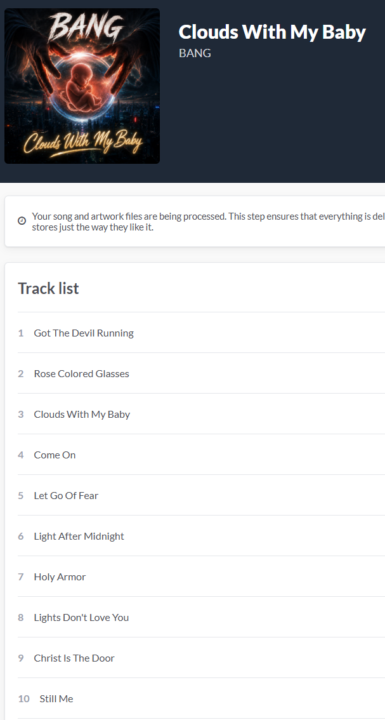
Task: Click the clock icon in processing notice
Action: coord(22,221)
